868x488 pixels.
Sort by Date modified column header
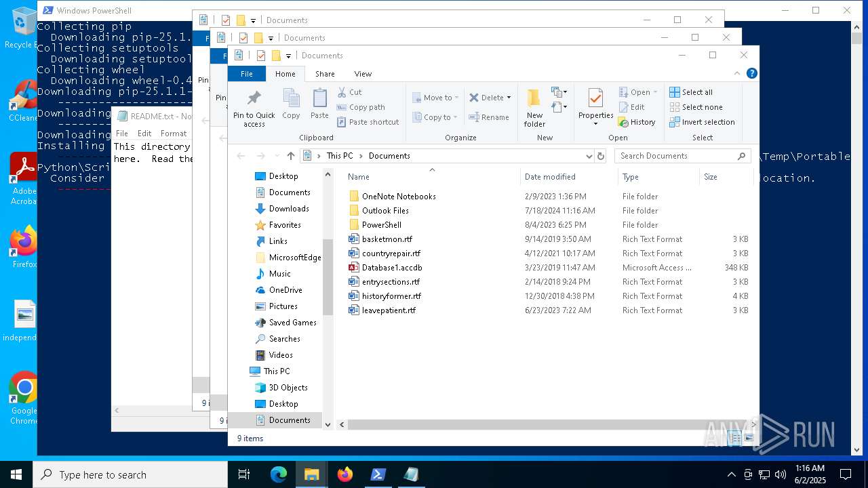(x=569, y=176)
